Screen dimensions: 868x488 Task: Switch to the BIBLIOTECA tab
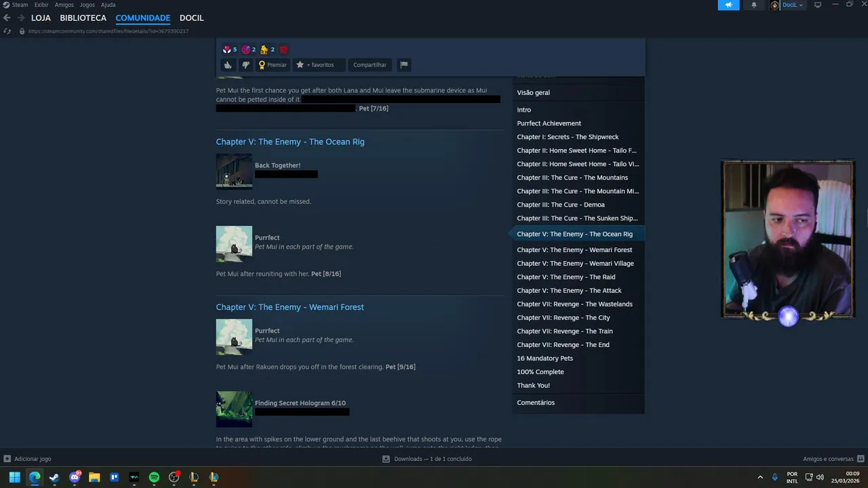[x=83, y=18]
